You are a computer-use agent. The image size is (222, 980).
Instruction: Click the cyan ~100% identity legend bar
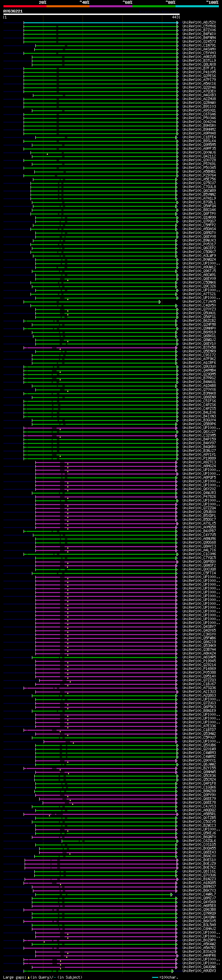pyautogui.click(x=197, y=6)
